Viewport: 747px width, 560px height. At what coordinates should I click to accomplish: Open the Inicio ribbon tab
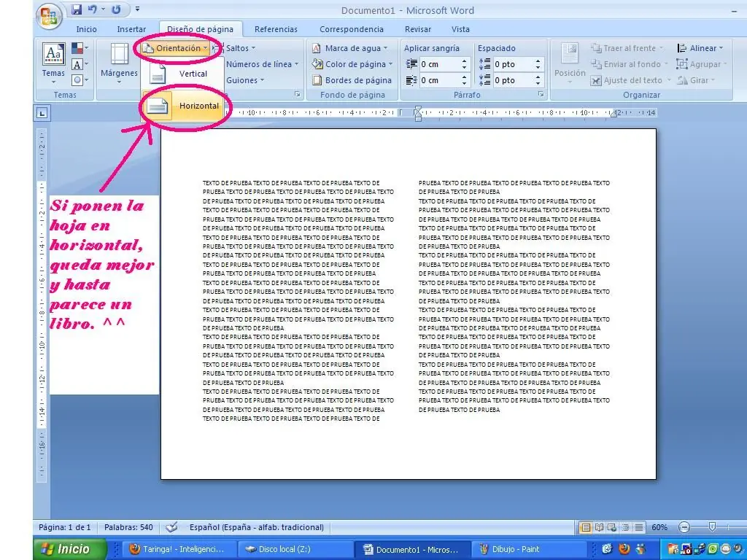click(86, 29)
